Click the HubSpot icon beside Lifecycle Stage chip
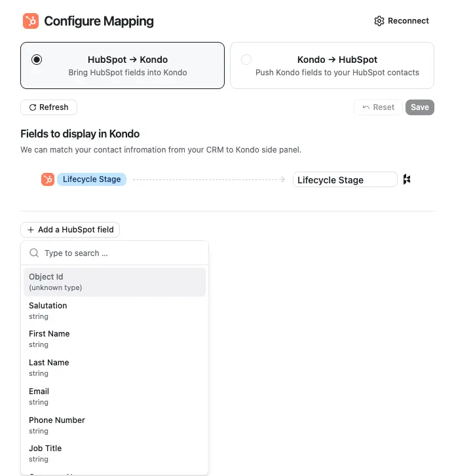This screenshot has height=476, width=454. (48, 179)
